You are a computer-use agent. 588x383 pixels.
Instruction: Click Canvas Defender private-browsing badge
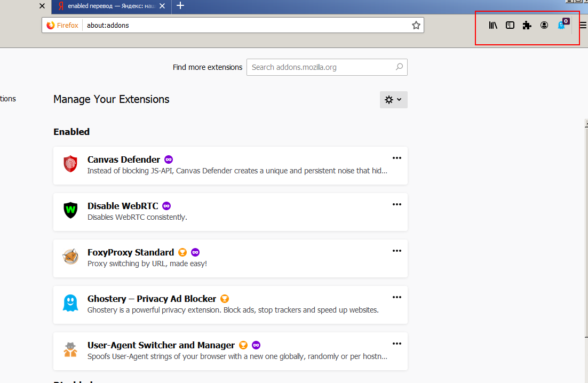pos(169,159)
